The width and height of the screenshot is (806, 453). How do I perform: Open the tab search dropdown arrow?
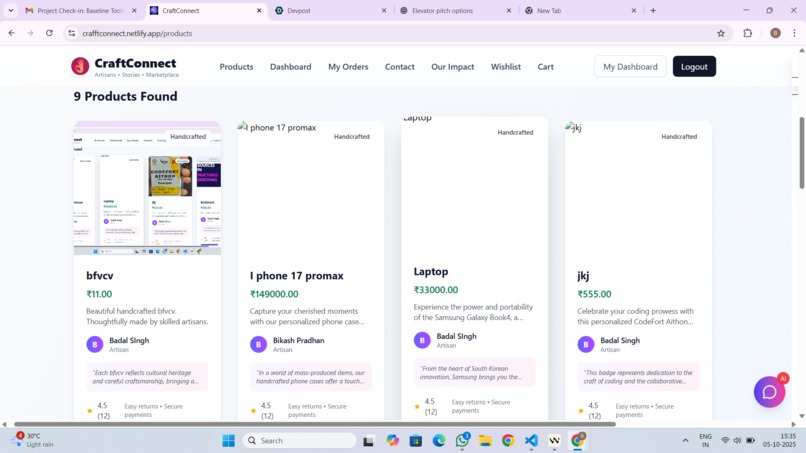pyautogui.click(x=10, y=10)
